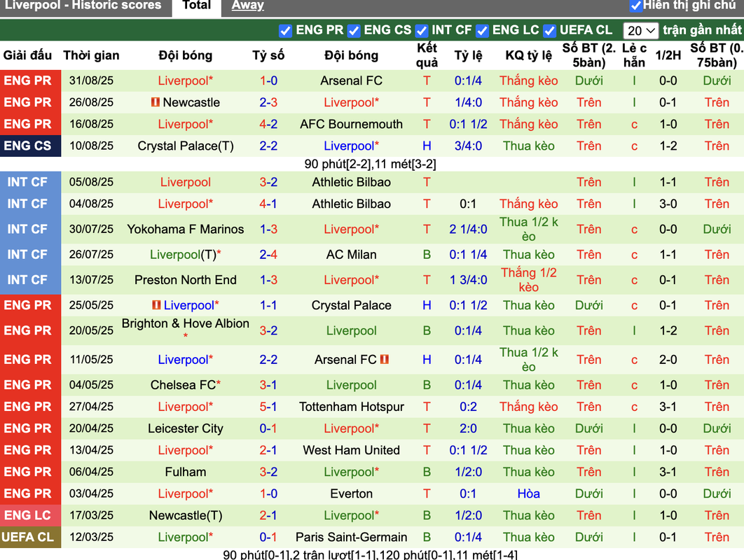Open the 4-1 score against Athletic Bilbao

[268, 204]
